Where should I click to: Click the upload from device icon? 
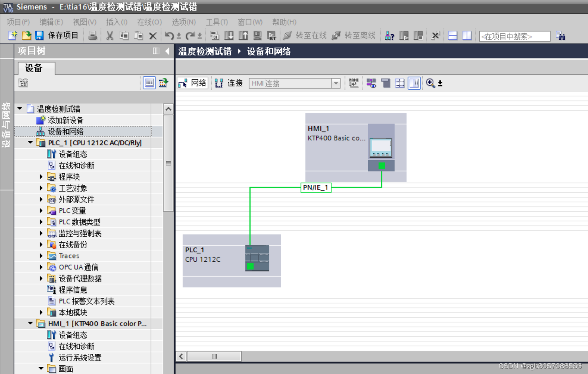pos(243,36)
